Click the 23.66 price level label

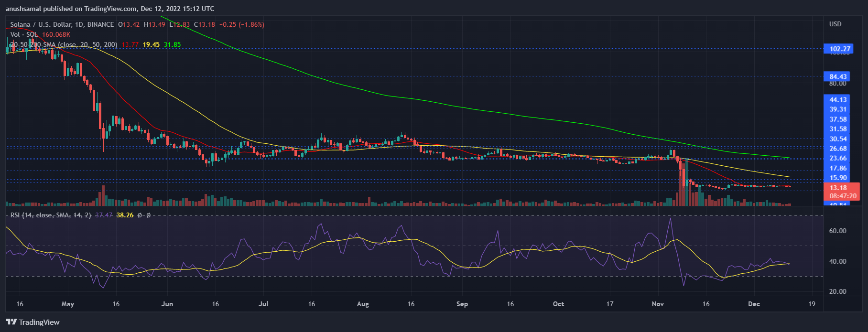[x=838, y=158]
